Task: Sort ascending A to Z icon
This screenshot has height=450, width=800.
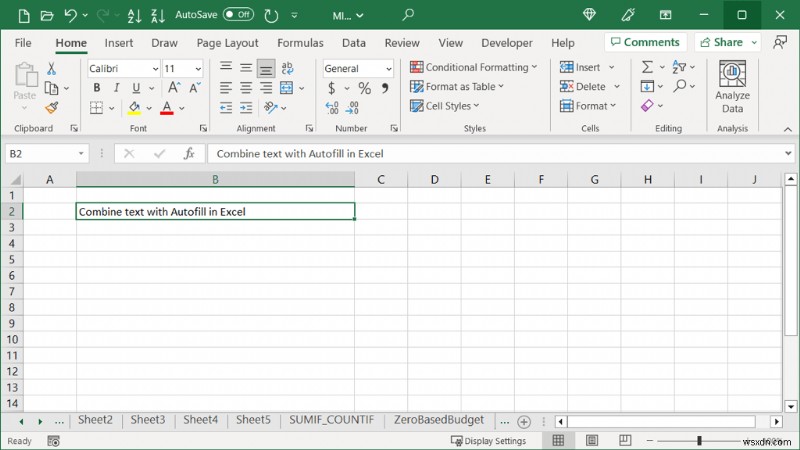Action: coord(135,16)
